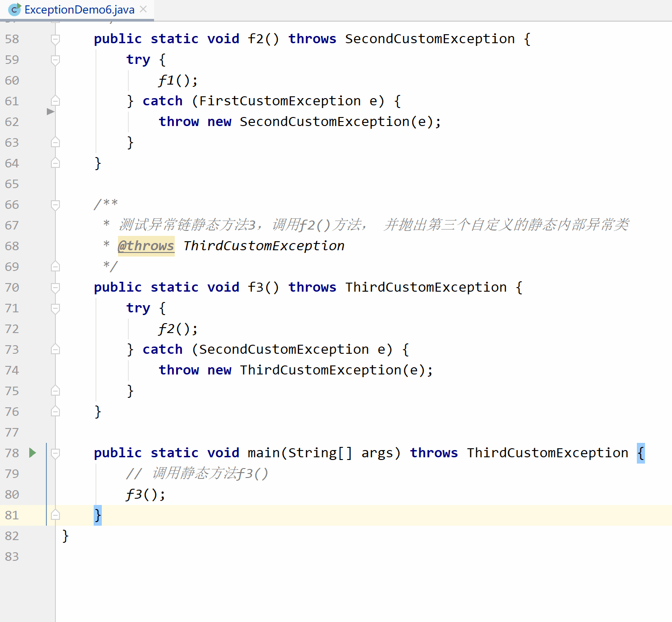Screen dimensions: 672x622
Task: Click the fold end marker at line 75
Action: click(55, 391)
